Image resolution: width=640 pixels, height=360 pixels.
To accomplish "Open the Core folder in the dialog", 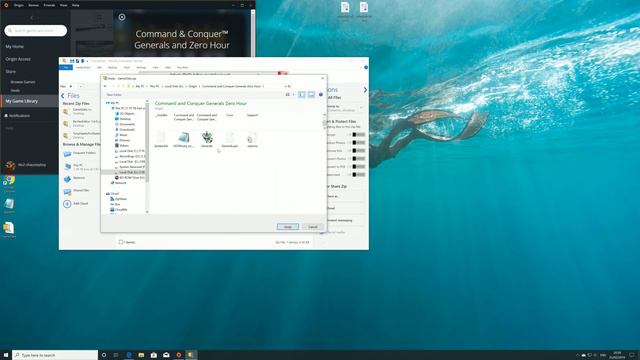I will (230, 115).
